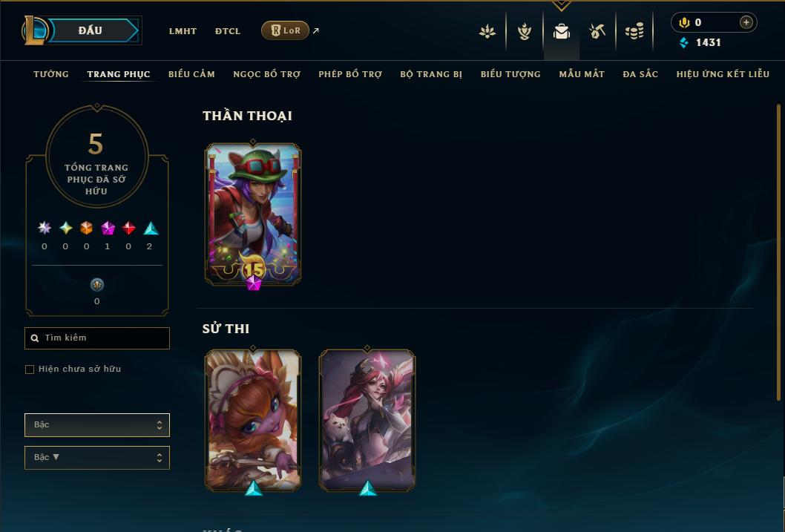Click the lotus icon in top bar

487,31
